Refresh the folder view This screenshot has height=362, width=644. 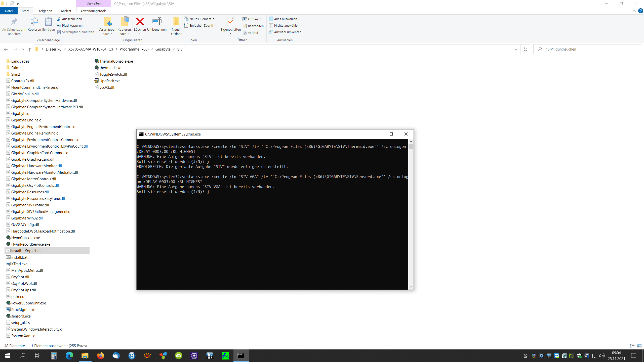525,49
